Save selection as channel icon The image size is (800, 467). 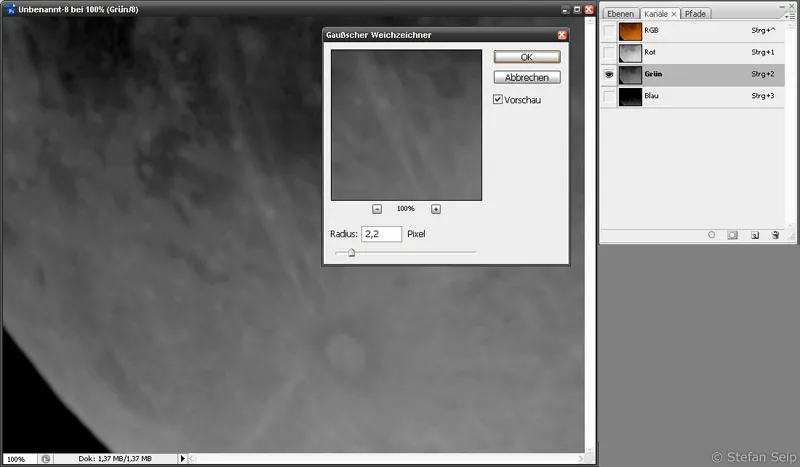pos(733,235)
